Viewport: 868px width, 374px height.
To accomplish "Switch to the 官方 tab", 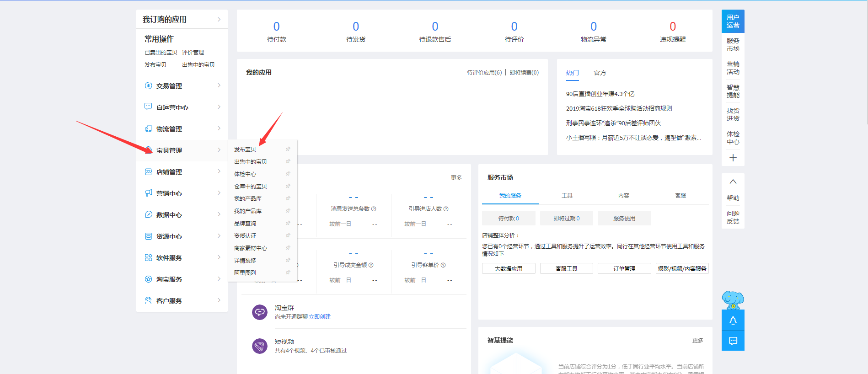I will click(600, 73).
